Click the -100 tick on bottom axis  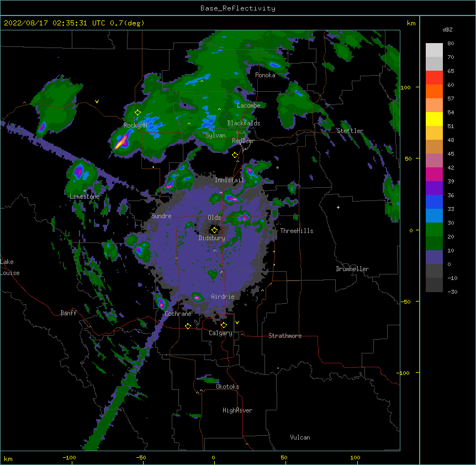pos(69,457)
